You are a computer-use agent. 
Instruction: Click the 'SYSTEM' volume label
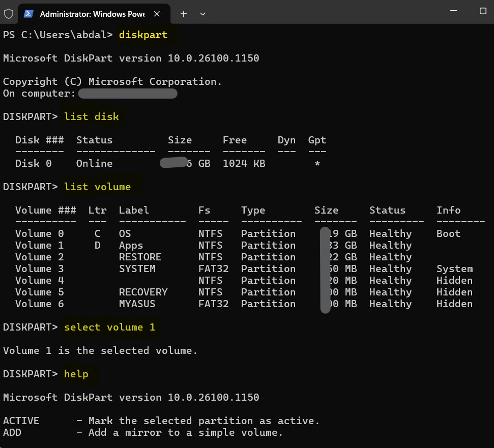coord(137,268)
